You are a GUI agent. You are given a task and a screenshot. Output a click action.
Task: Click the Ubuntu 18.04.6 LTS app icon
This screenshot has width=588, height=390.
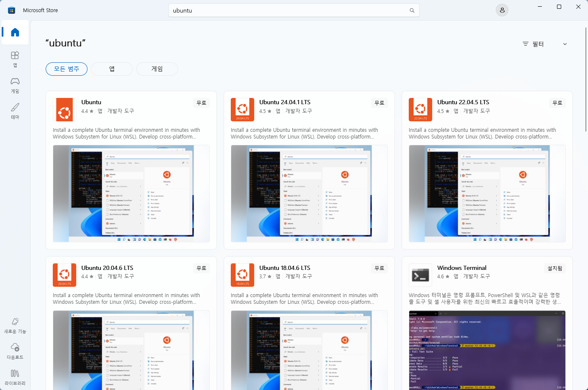coord(242,275)
